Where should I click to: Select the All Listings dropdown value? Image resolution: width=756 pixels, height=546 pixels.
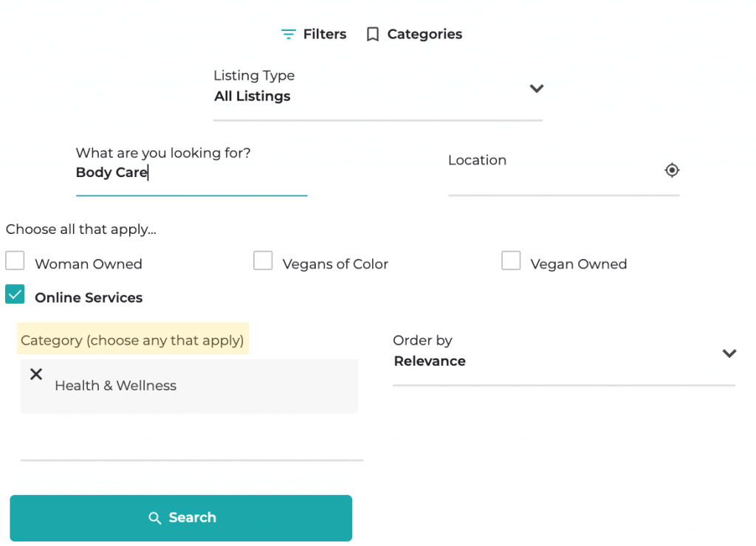point(252,97)
